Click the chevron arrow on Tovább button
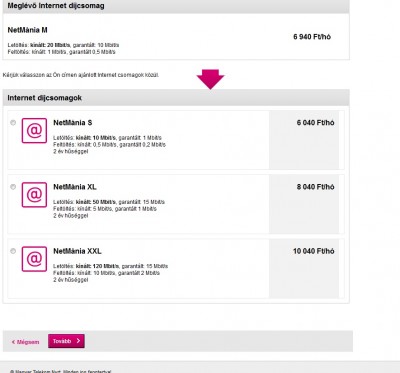Image resolution: width=400 pixels, height=373 pixels. click(x=78, y=341)
